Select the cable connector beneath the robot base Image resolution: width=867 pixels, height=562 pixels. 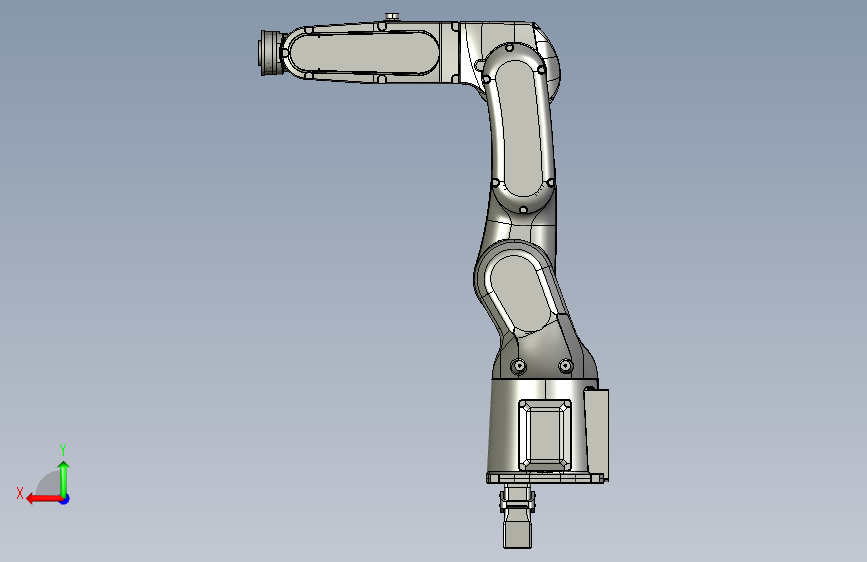point(518,516)
